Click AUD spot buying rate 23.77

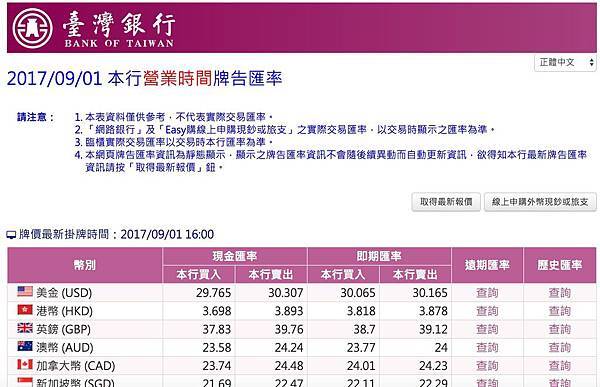tap(361, 347)
